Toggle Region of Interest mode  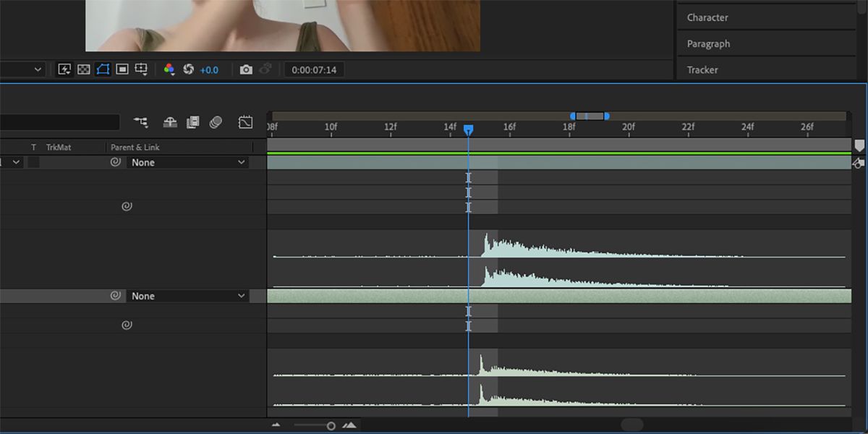(123, 69)
